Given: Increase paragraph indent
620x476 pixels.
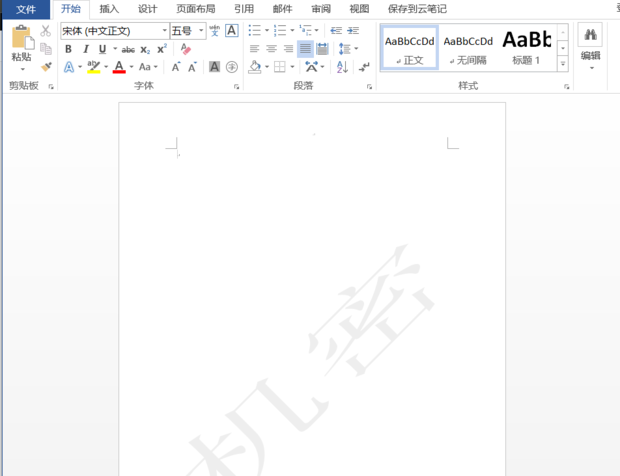Looking at the screenshot, I should click(x=353, y=30).
